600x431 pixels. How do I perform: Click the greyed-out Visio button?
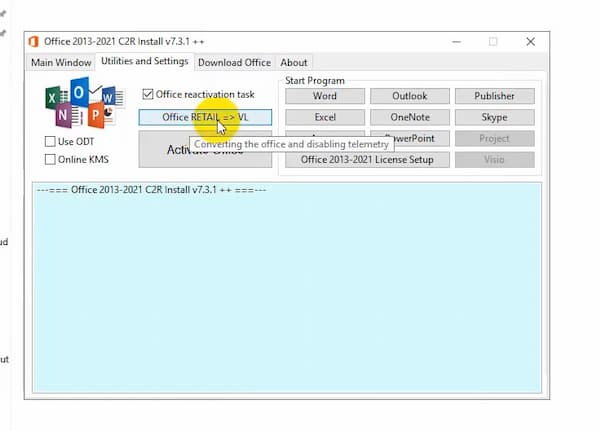click(495, 160)
